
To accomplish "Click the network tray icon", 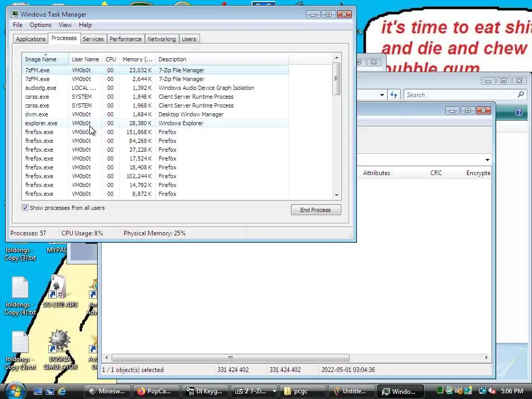I will 482,391.
